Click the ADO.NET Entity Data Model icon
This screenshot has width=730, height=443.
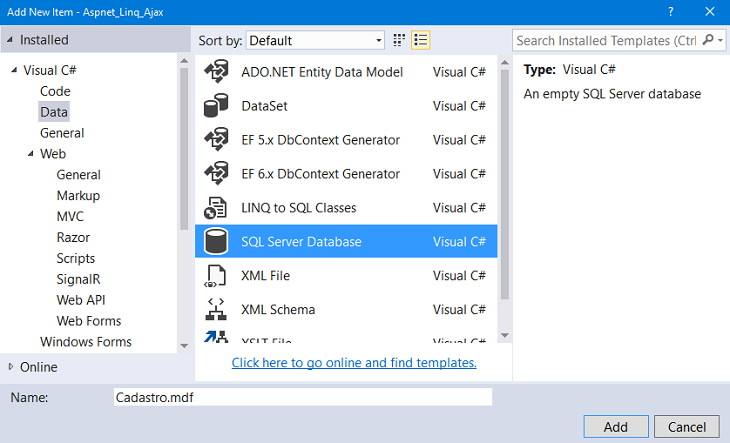(216, 72)
